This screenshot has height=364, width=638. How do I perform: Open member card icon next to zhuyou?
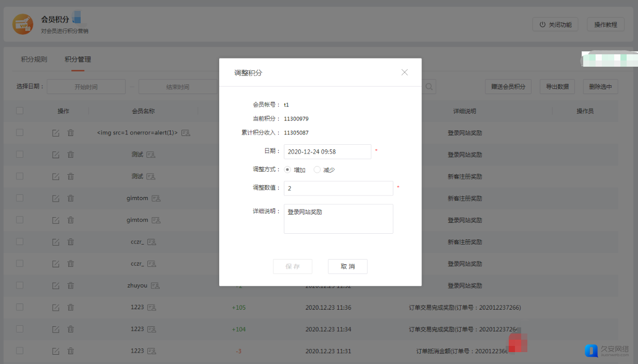(155, 285)
